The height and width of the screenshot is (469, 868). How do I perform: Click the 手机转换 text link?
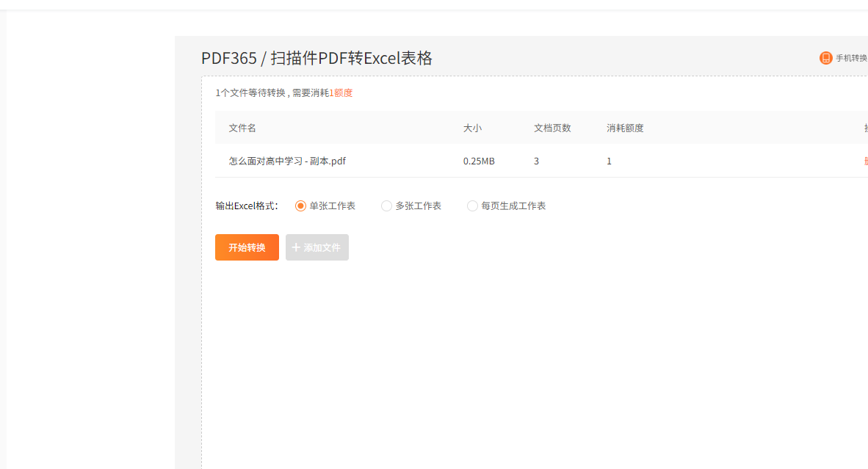(851, 58)
